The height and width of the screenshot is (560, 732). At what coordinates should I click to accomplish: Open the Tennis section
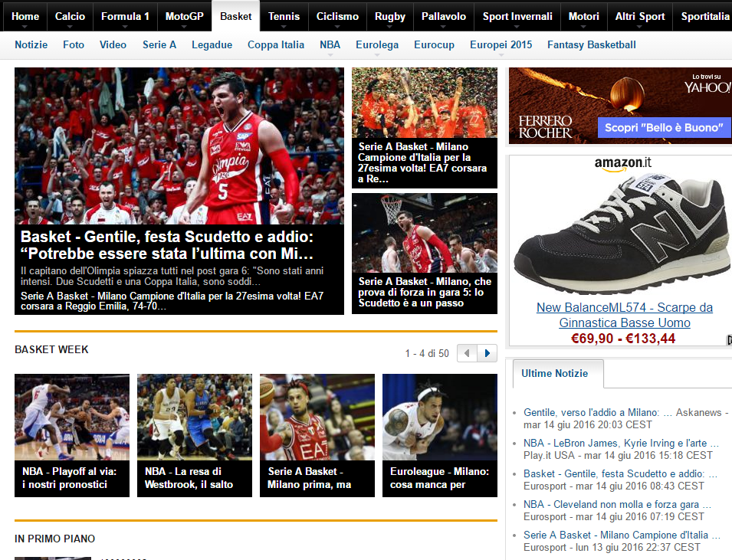(284, 16)
